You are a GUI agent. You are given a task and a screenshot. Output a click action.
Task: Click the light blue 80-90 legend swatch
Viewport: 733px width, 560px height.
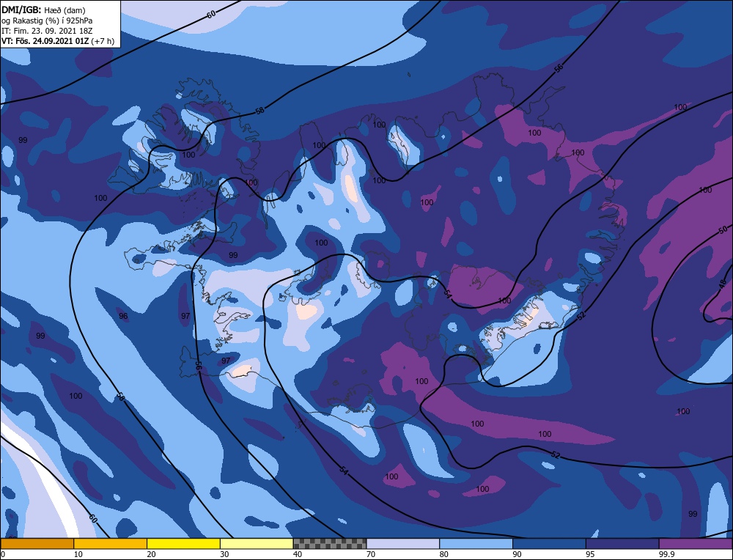click(x=476, y=543)
